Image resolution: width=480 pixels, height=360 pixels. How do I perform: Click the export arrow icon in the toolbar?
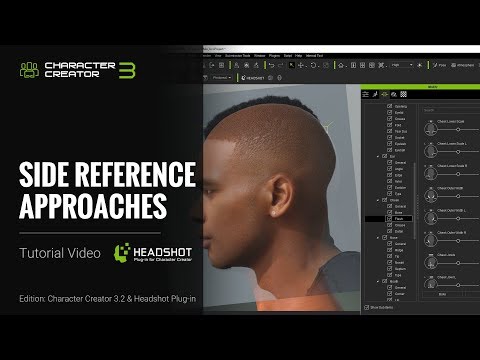pyautogui.click(x=211, y=65)
